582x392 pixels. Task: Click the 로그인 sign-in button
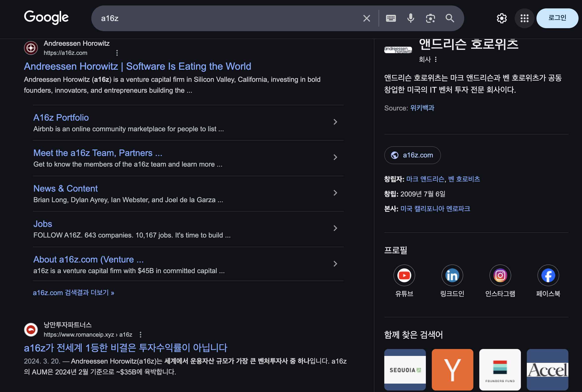[x=557, y=18]
